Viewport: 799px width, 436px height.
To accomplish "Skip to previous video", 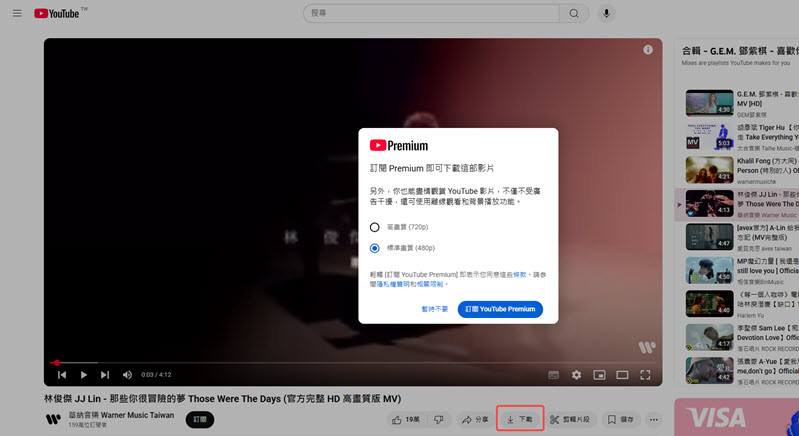I will 62,375.
